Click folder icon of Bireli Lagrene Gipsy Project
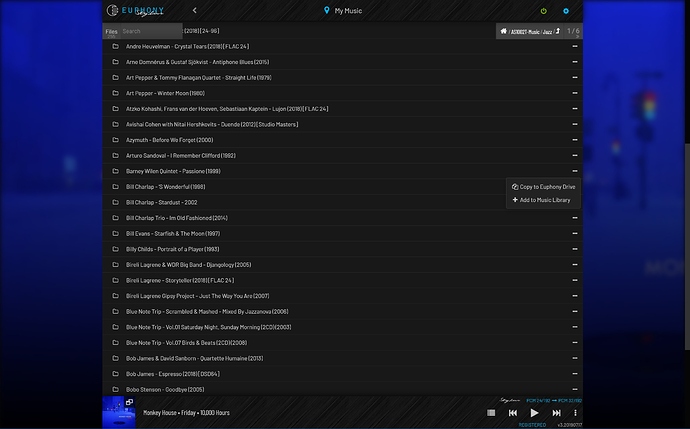 [x=115, y=296]
